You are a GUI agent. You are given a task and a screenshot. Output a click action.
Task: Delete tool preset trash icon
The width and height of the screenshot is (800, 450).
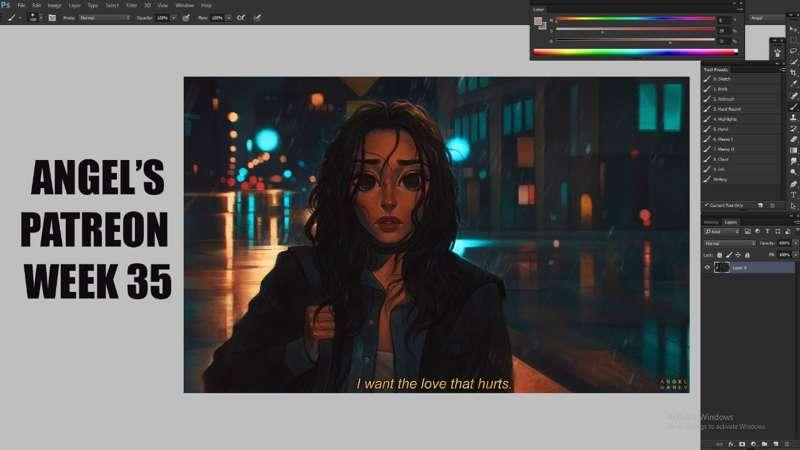[x=772, y=205]
